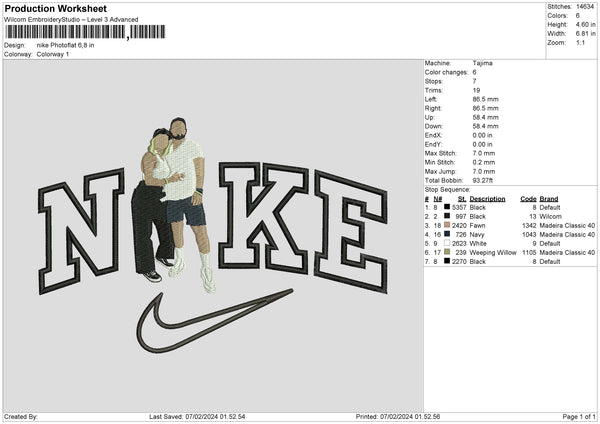Click the St. column header
The width and height of the screenshot is (600, 424).
[462, 199]
